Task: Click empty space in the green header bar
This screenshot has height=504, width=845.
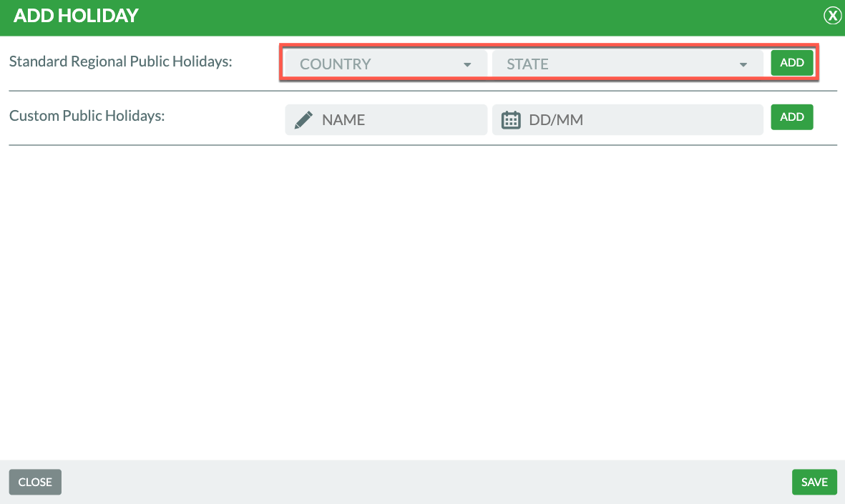Action: click(465, 16)
